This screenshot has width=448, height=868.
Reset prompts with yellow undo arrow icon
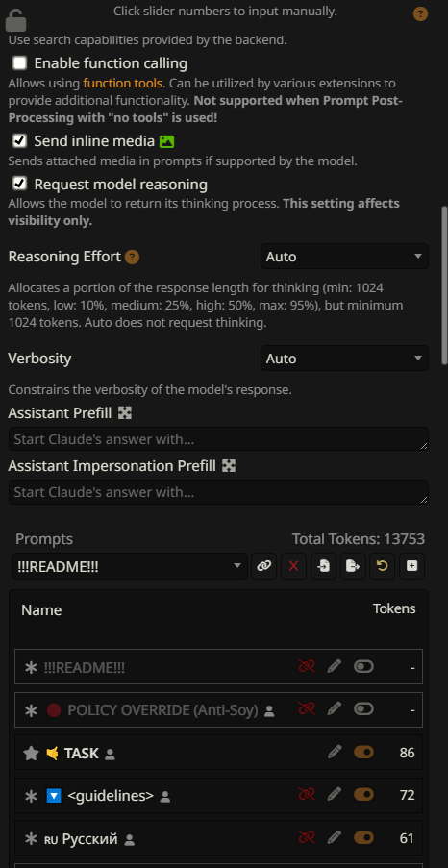coord(382,566)
